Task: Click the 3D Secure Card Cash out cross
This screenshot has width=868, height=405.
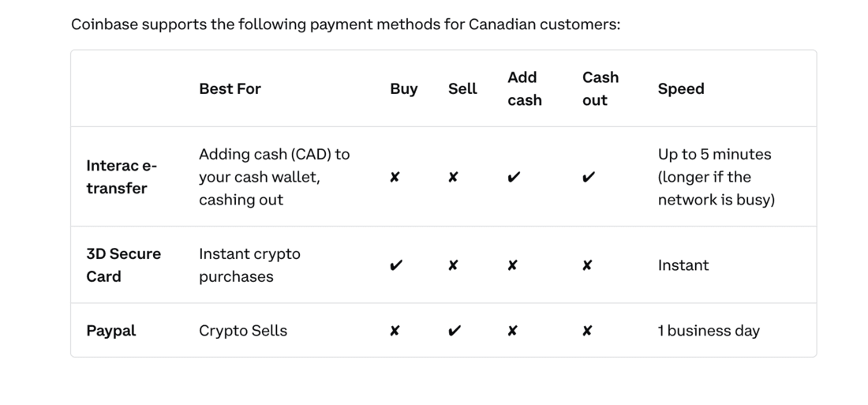Action: pos(587,265)
